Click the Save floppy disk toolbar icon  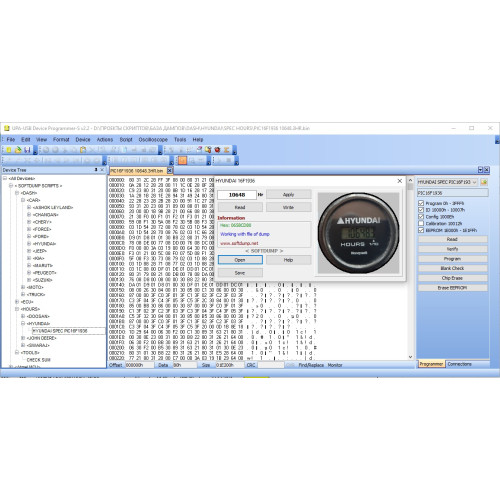pyautogui.click(x=27, y=150)
